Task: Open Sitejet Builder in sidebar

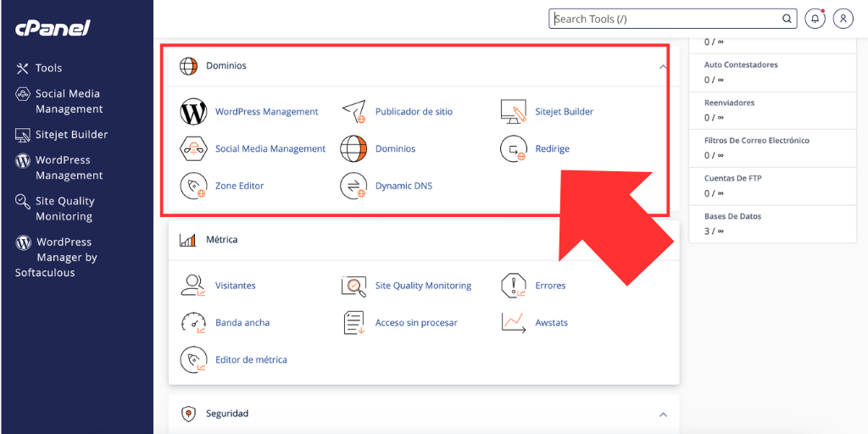Action: point(72,135)
